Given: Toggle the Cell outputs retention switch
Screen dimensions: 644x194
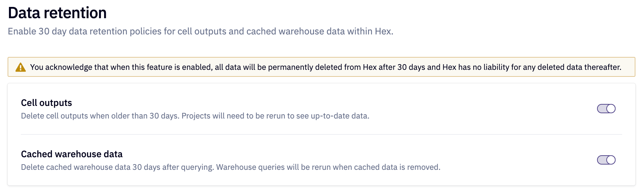Looking at the screenshot, I should pos(606,109).
